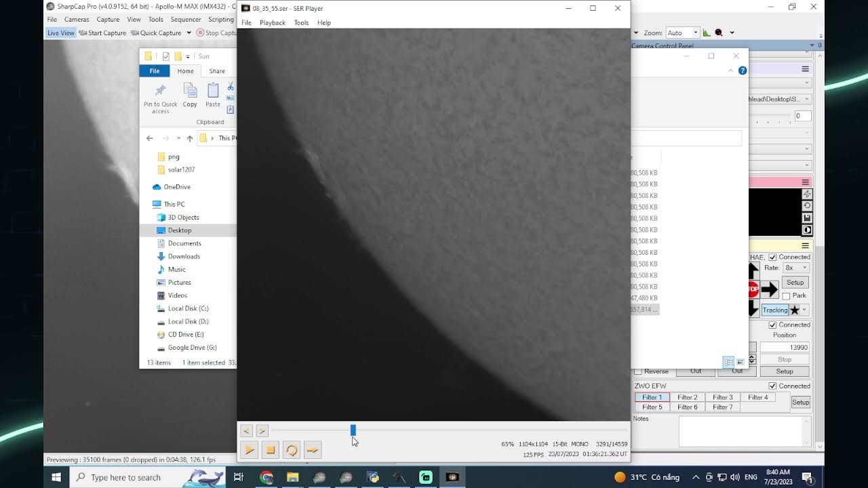868x488 pixels.
Task: Show the image histogram icon in SharpCap
Action: coord(707,33)
